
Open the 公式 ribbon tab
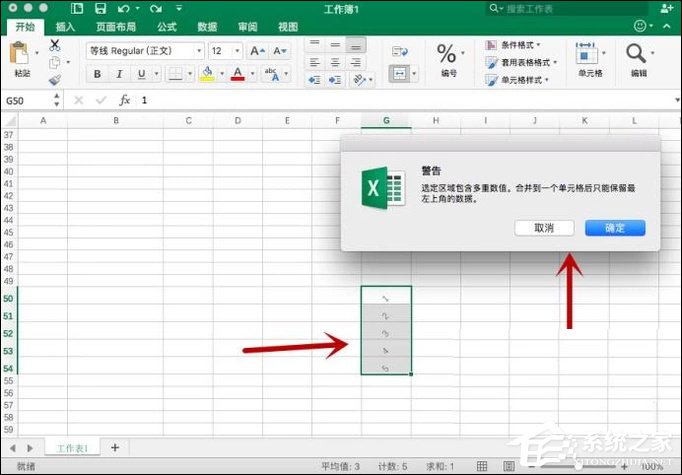pos(166,27)
